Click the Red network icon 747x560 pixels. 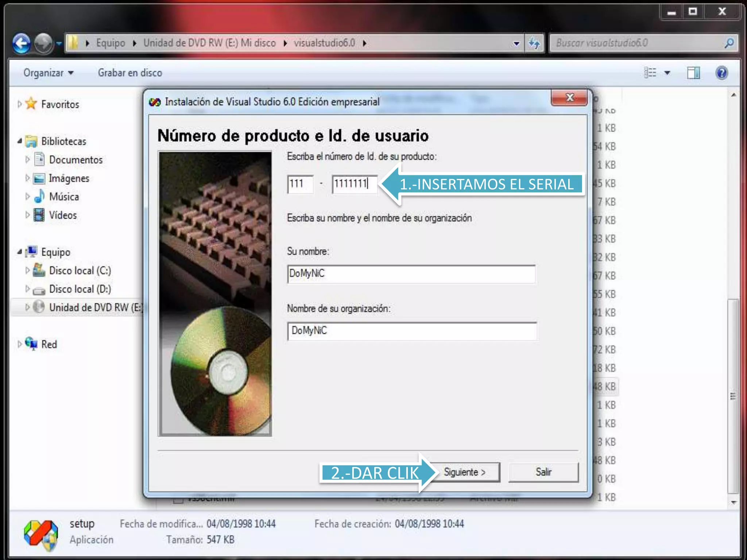pos(31,343)
